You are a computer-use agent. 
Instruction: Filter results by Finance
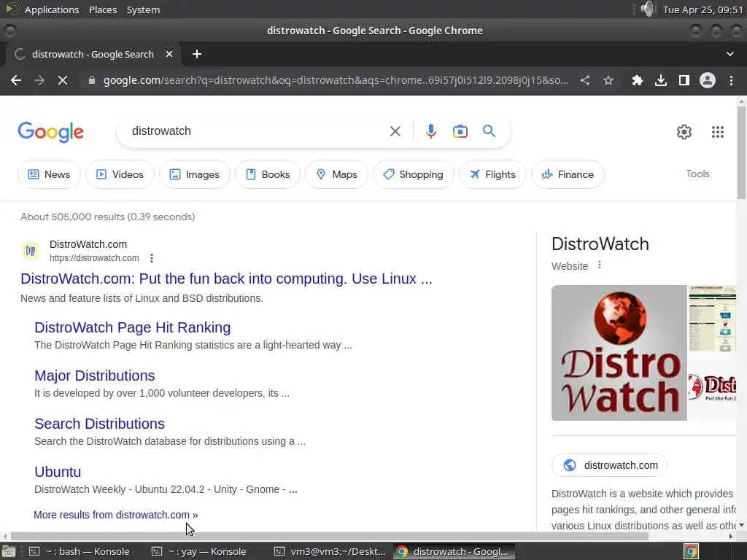coord(568,174)
